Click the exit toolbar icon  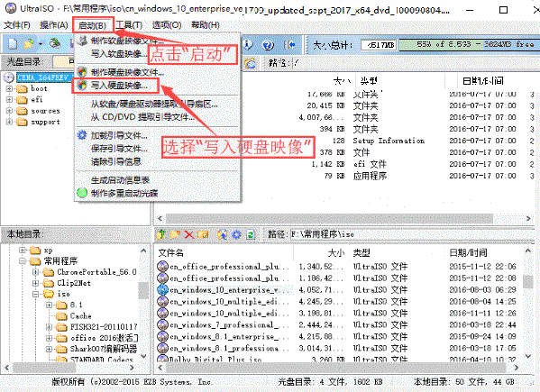point(289,45)
